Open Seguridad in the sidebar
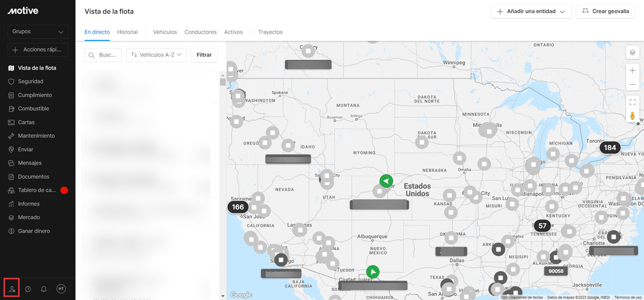This screenshot has width=644, height=300. (x=31, y=82)
